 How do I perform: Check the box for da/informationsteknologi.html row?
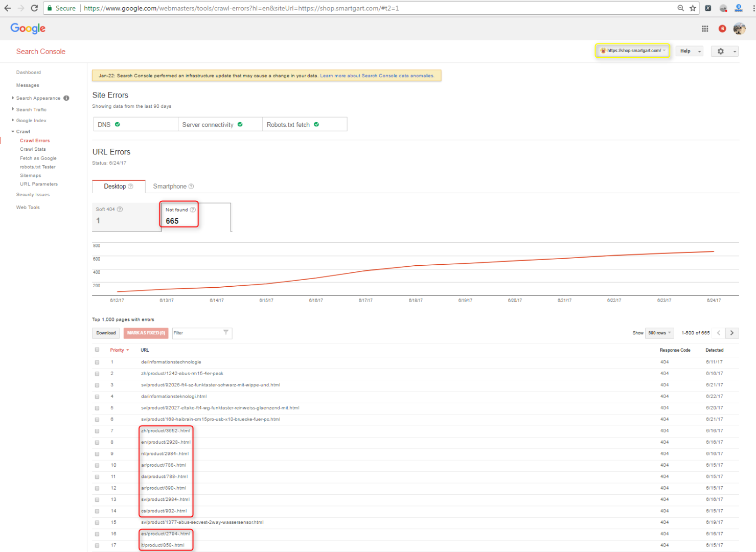tap(97, 397)
